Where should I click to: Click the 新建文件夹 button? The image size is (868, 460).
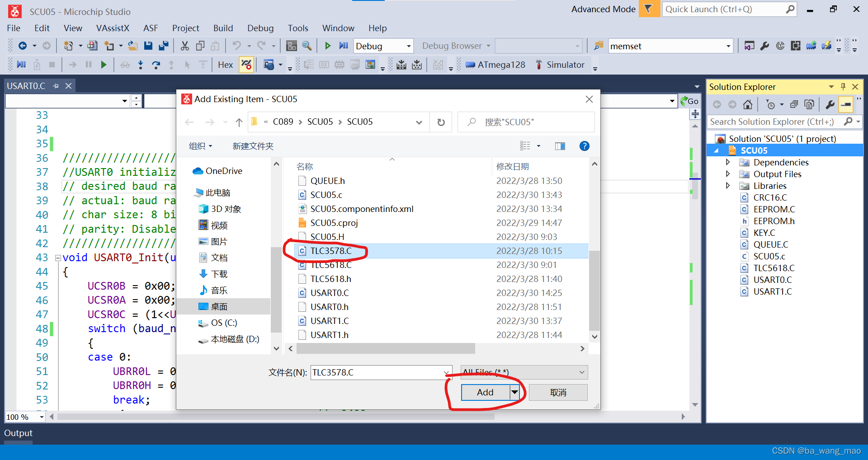tap(253, 146)
